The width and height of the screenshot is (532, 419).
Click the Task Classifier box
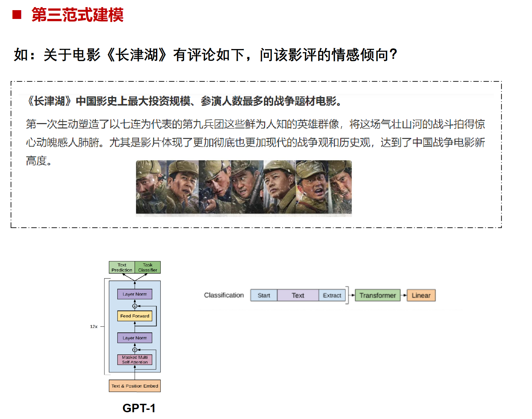coord(147,267)
